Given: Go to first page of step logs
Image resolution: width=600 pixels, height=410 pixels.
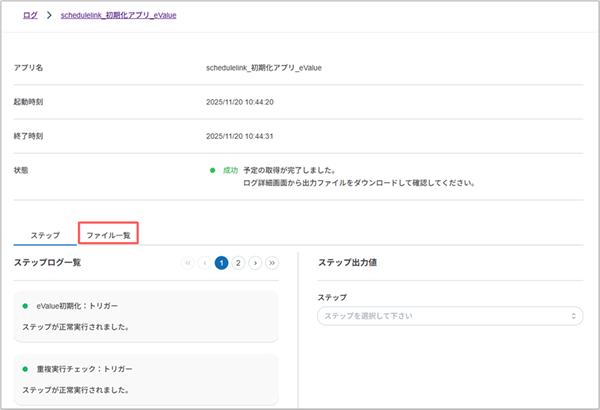Looking at the screenshot, I should (188, 263).
